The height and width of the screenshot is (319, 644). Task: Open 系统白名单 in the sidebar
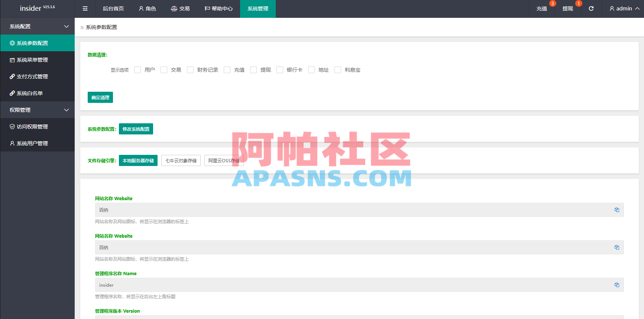pyautogui.click(x=38, y=93)
